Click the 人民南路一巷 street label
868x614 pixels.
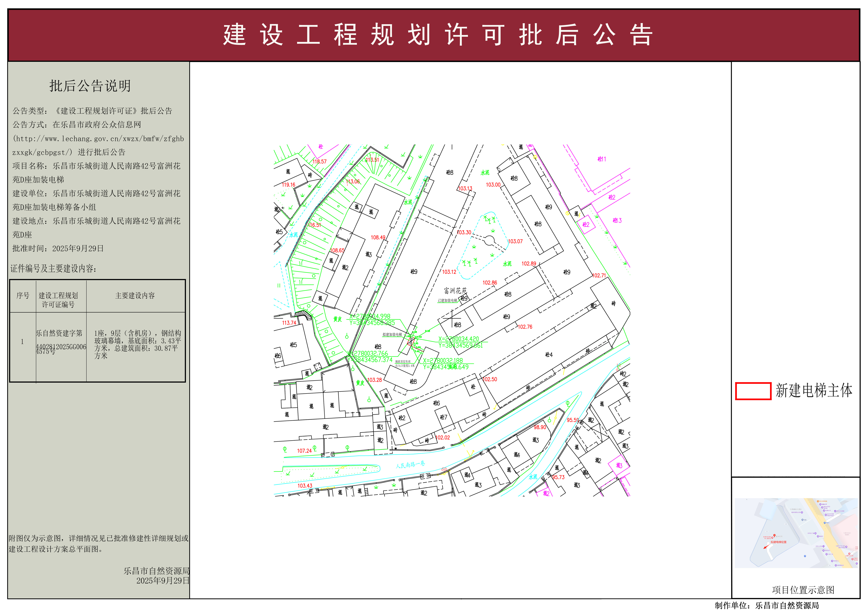[410, 465]
